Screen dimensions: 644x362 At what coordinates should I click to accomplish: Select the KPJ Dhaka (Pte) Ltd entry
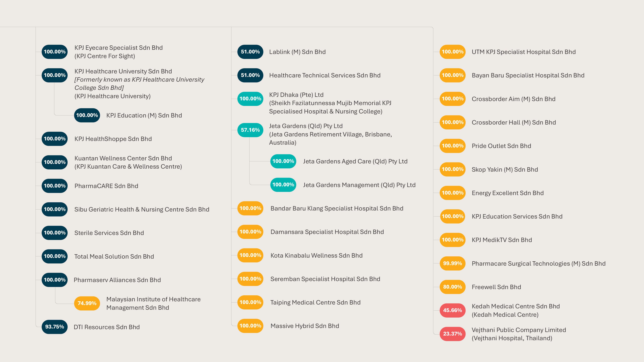[x=296, y=95]
